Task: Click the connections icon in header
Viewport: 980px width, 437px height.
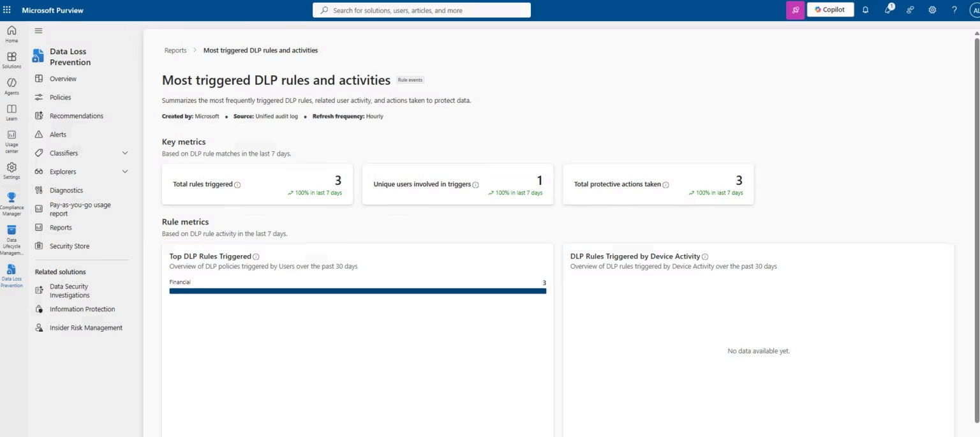Action: [x=910, y=10]
